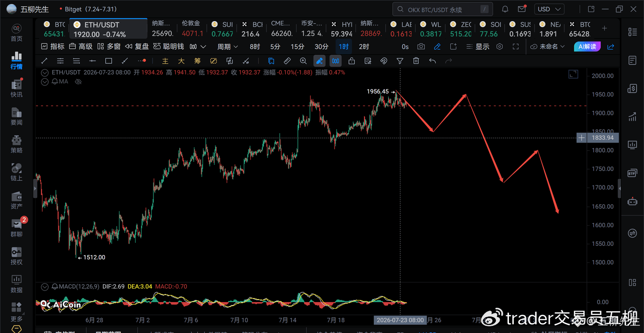Viewport: 644px width, 333px height.
Task: Toggle the MA indicator visibility eye
Action: point(78,81)
